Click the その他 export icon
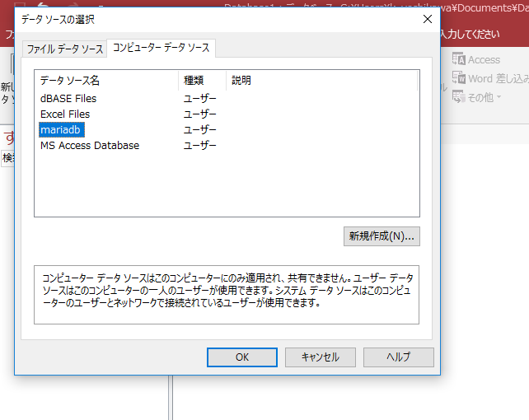The height and width of the screenshot is (420, 529). click(x=458, y=97)
